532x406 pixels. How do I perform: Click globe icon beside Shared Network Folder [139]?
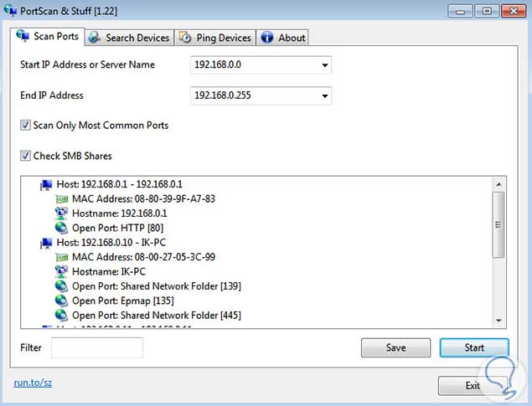click(x=61, y=286)
